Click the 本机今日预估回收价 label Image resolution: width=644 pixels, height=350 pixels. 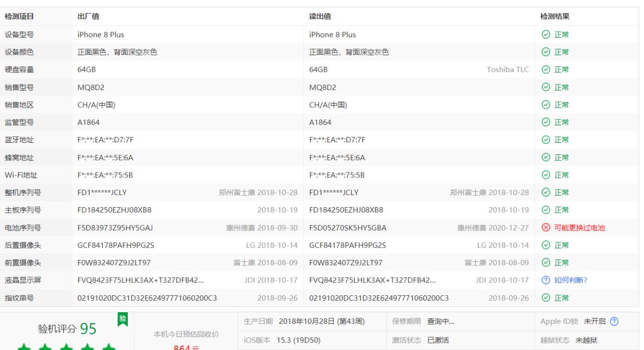coord(186,334)
